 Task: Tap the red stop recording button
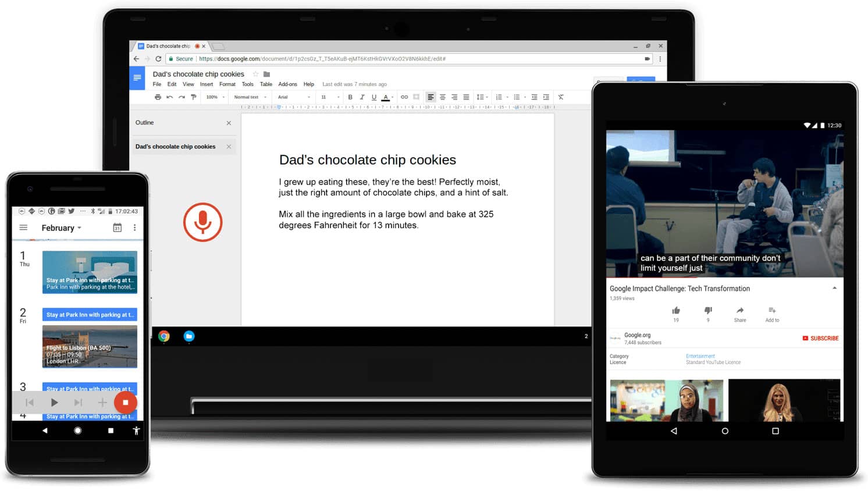tap(126, 402)
